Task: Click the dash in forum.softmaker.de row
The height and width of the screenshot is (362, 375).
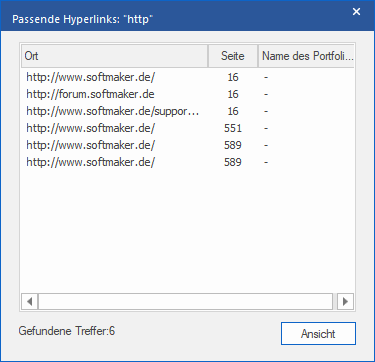Action: coord(266,95)
